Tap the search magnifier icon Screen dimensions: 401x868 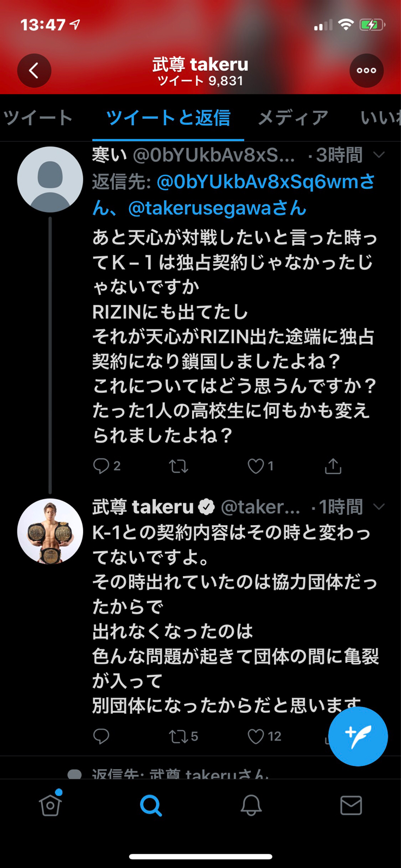pos(151,805)
